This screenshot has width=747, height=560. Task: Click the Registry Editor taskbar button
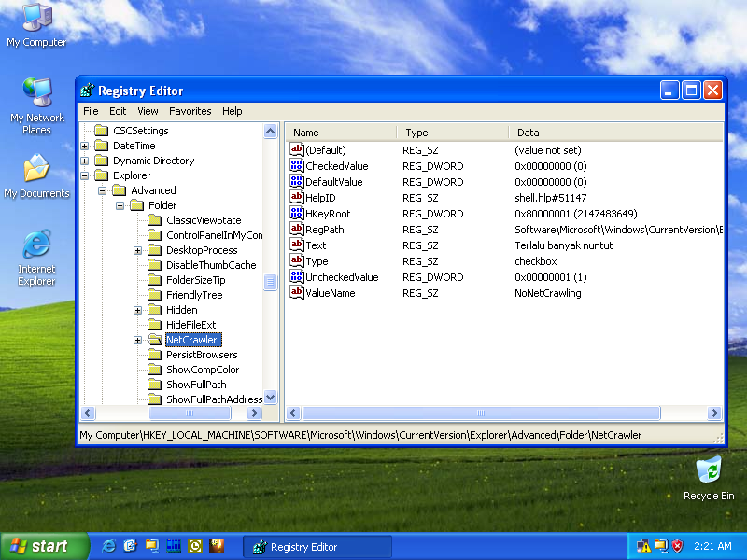(317, 547)
